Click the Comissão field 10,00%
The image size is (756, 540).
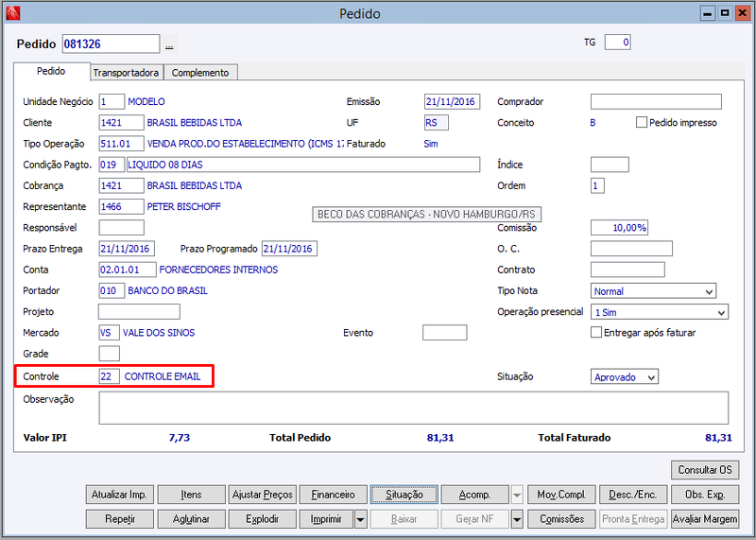[619, 228]
